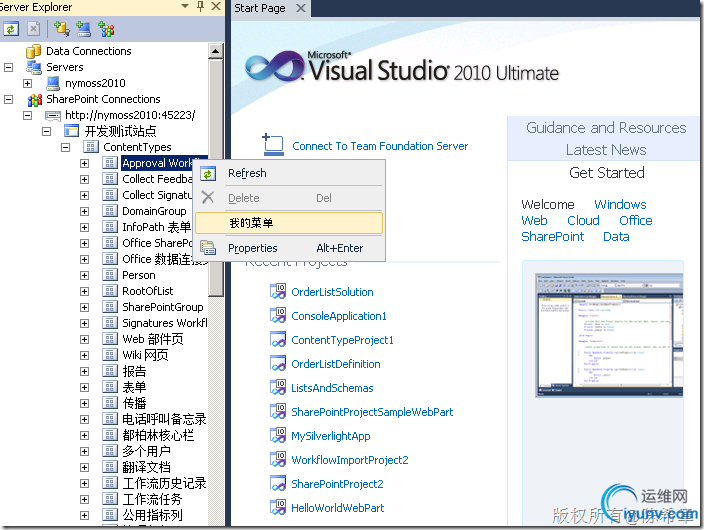The height and width of the screenshot is (530, 704).
Task: Click the Data Connections database icon
Action: 34,51
